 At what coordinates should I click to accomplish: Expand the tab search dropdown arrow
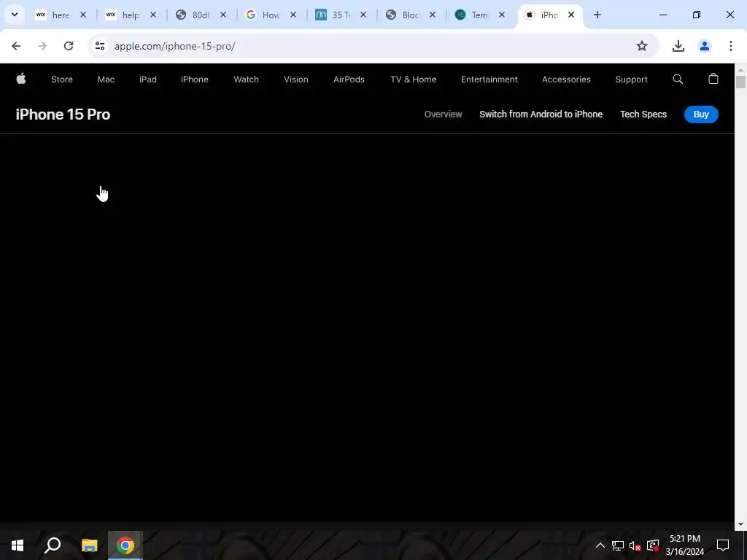[x=15, y=15]
